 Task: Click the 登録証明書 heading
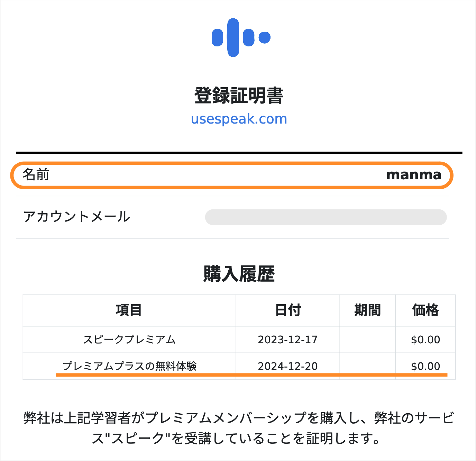239,96
